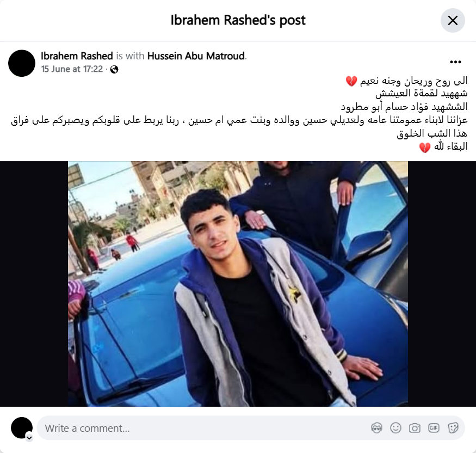Open the Ibrahem Rashed author name link

[x=77, y=56]
